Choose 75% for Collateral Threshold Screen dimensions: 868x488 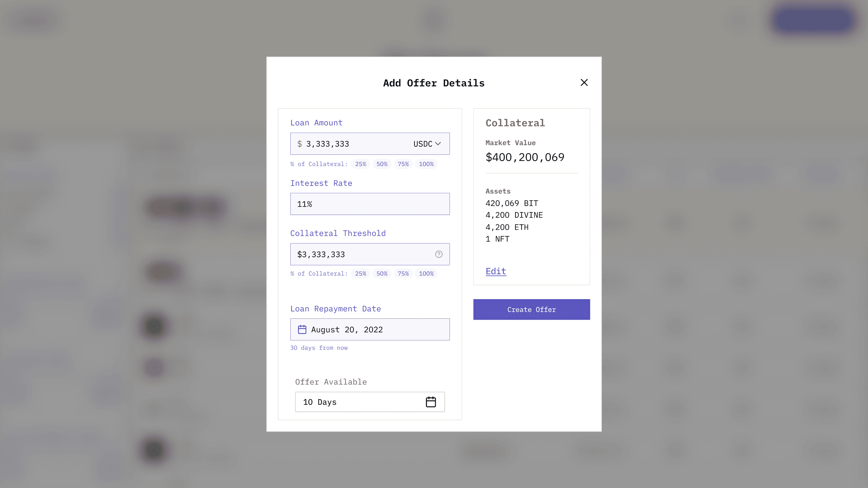tap(403, 274)
